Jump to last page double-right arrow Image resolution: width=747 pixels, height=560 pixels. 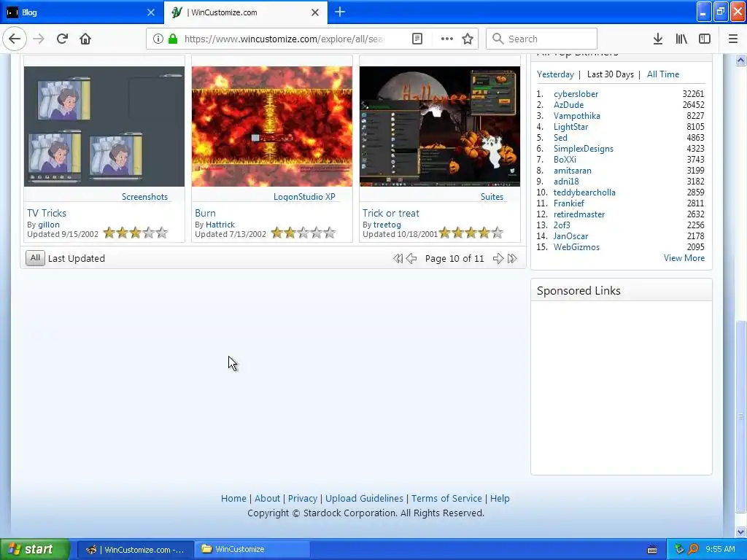pyautogui.click(x=512, y=259)
